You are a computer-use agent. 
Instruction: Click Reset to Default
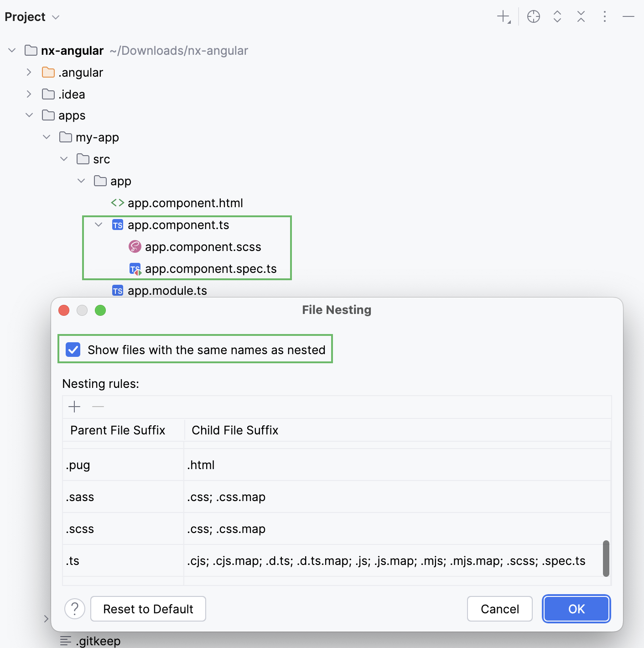pyautogui.click(x=148, y=609)
